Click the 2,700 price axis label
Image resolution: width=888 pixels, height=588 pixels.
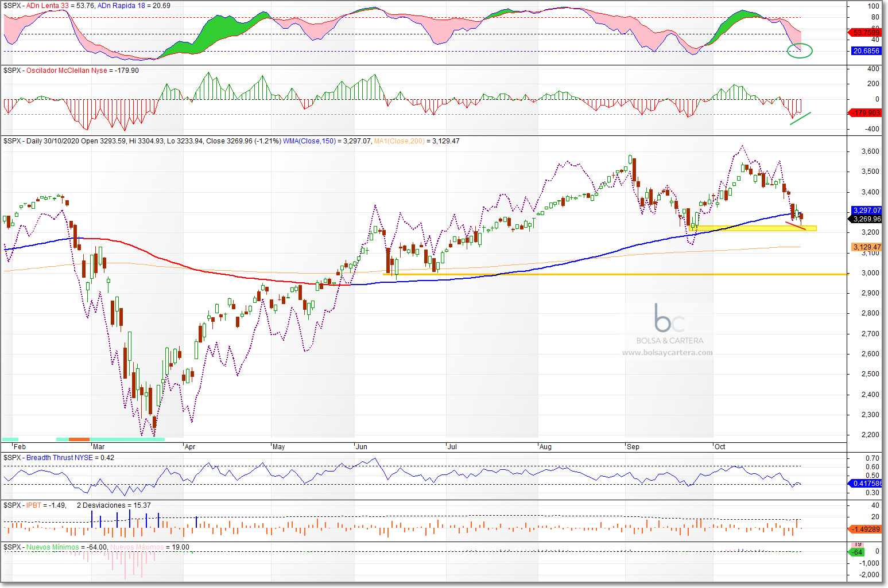coord(870,334)
